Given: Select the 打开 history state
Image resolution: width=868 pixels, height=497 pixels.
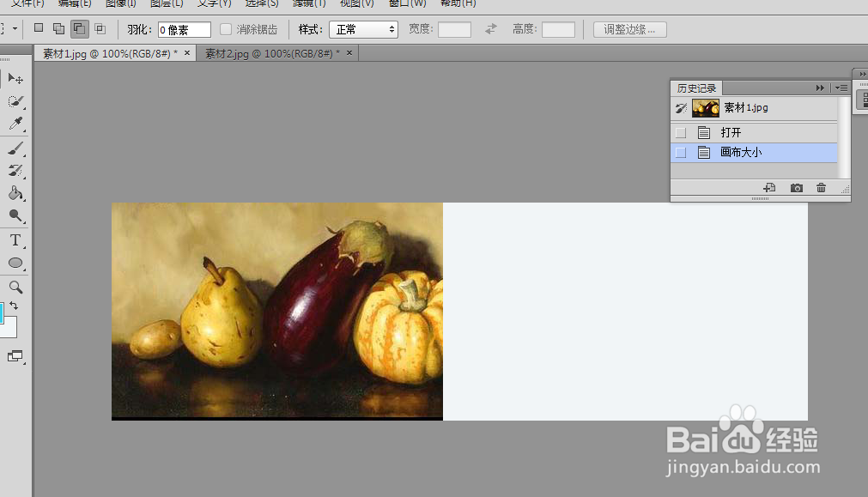Looking at the screenshot, I should (x=754, y=133).
